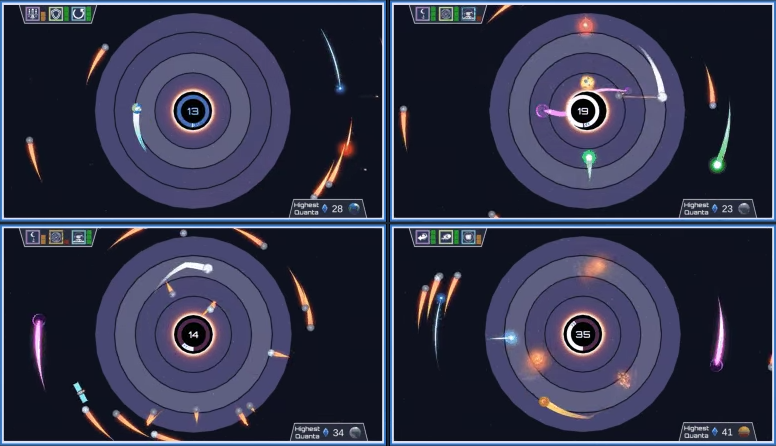Click the blue diamond icon next to Quanta 28
This screenshot has width=776, height=446.
click(325, 208)
